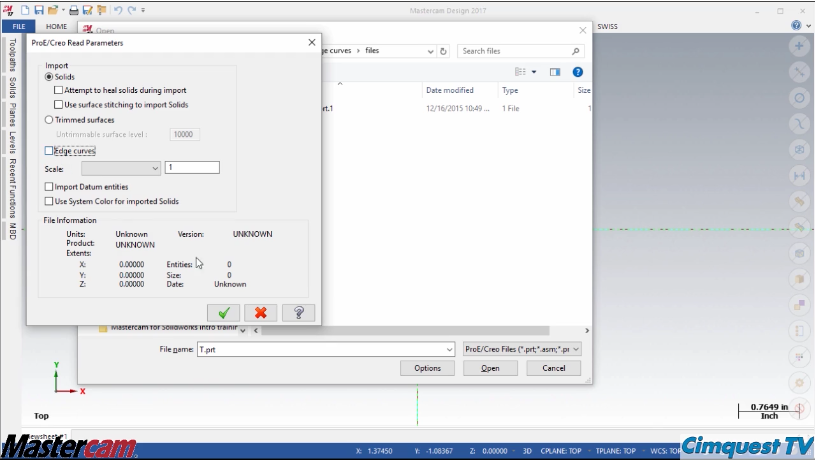
Task: Click the folder tree scroll-down chevron
Action: coord(243,331)
